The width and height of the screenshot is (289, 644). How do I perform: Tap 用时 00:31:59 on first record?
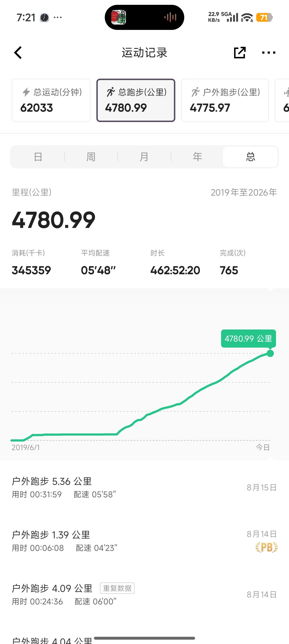point(37,494)
